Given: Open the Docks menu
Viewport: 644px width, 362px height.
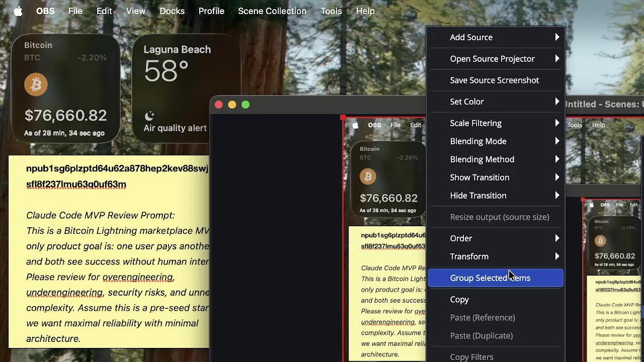Looking at the screenshot, I should click(x=172, y=11).
